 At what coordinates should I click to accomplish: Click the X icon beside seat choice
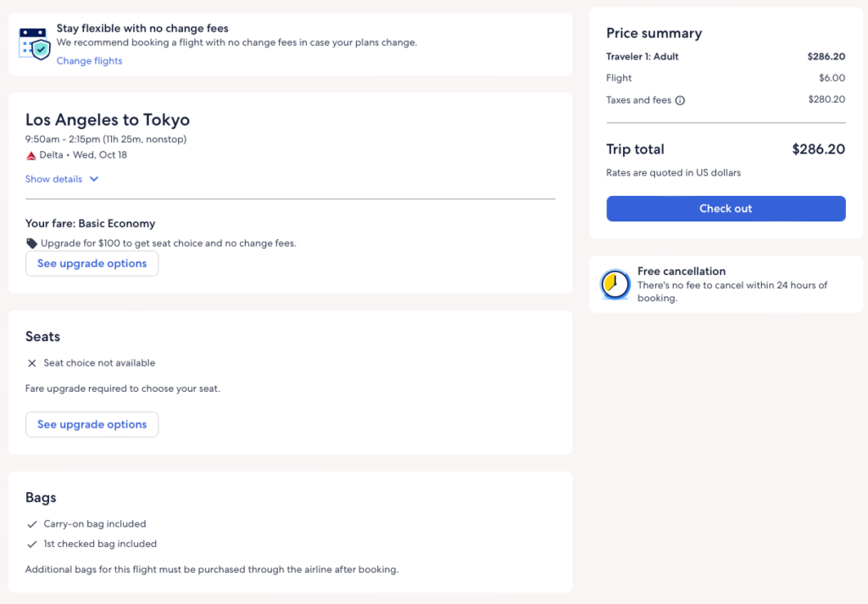[31, 363]
